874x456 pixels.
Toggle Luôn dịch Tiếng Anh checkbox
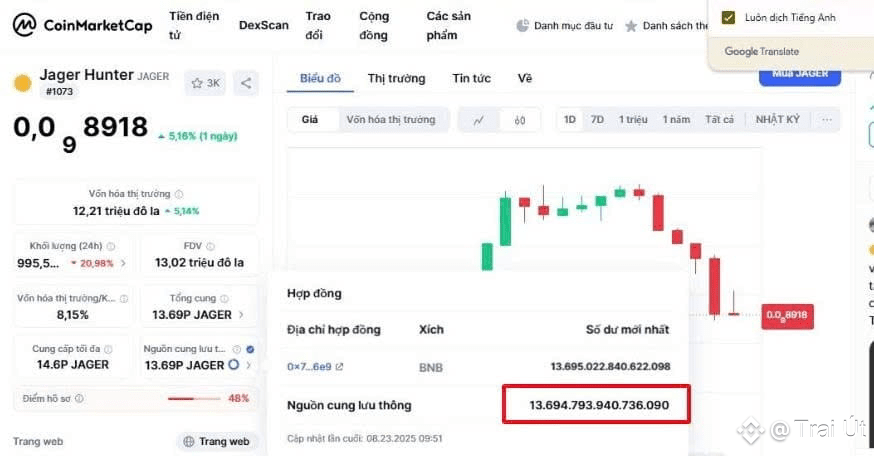[728, 17]
